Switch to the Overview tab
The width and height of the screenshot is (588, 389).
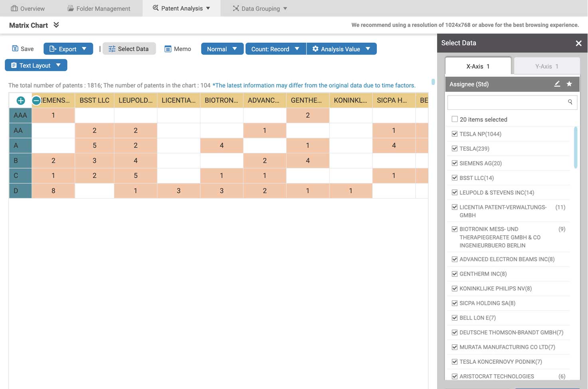pos(28,8)
